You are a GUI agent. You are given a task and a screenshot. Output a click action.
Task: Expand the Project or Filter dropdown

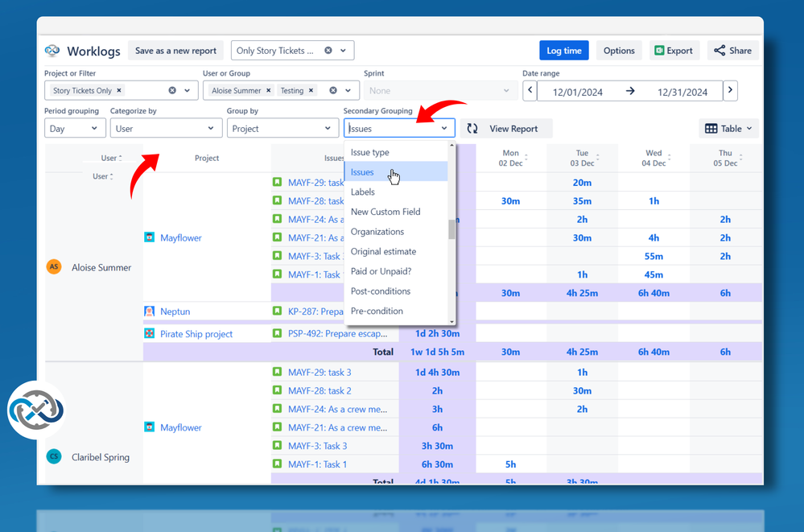(188, 90)
